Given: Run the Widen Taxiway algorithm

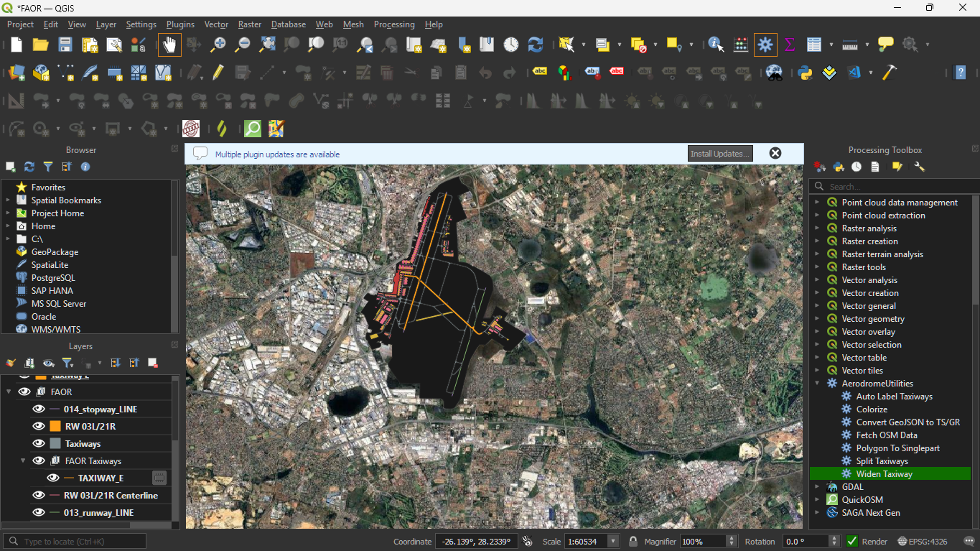Looking at the screenshot, I should (884, 474).
